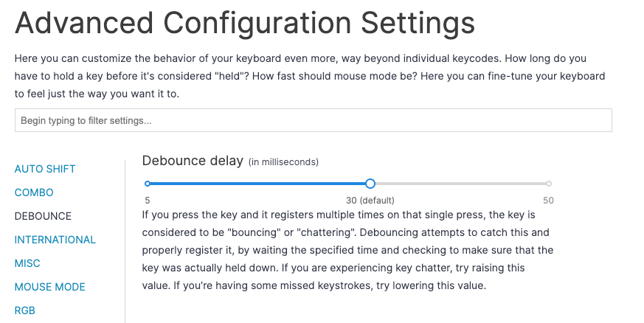Select the DEBOUNCE sidebar item

(x=43, y=216)
